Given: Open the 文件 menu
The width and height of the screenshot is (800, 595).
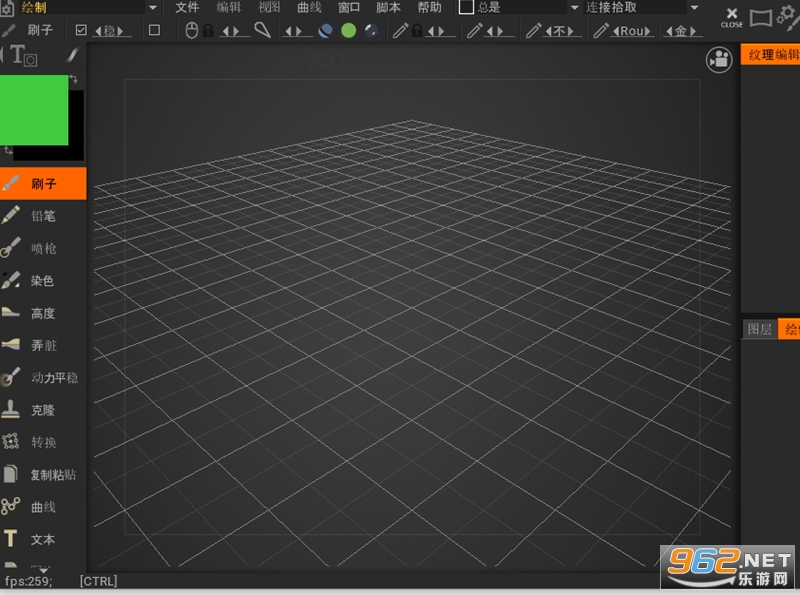Looking at the screenshot, I should (x=187, y=7).
